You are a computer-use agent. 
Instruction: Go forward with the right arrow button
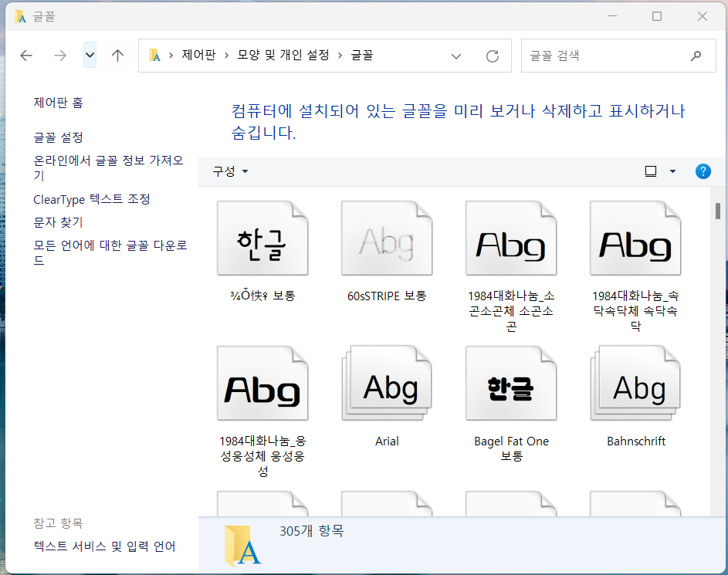[60, 56]
